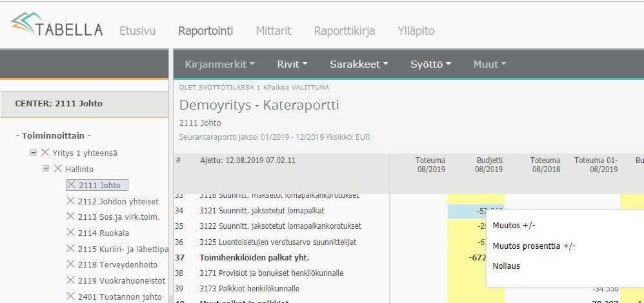Click the Tabella logo

[x=57, y=26]
